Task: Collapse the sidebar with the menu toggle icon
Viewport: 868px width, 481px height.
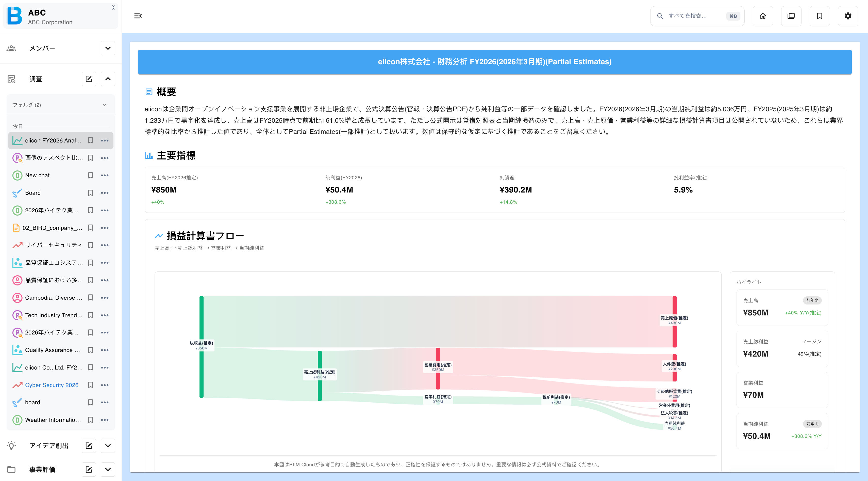Action: click(x=138, y=16)
